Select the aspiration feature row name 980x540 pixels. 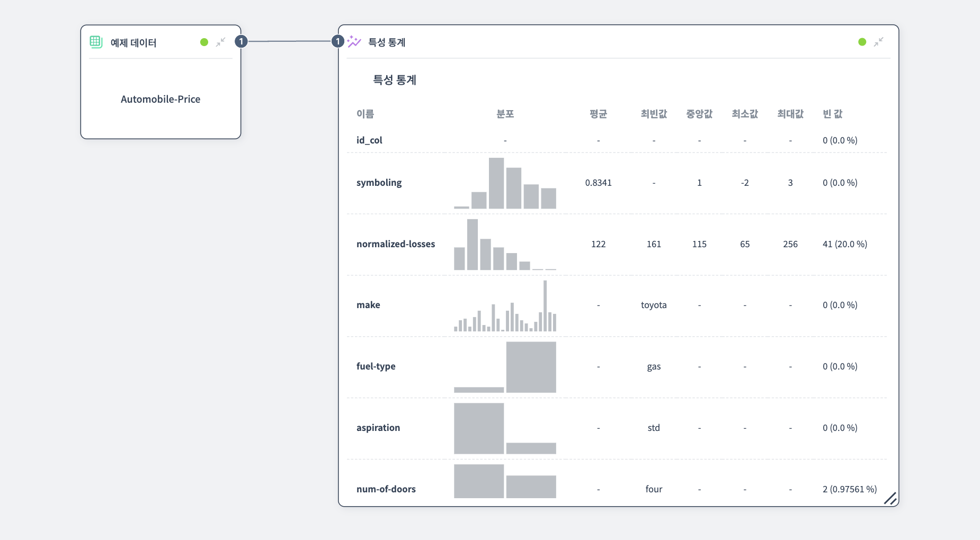[378, 428]
